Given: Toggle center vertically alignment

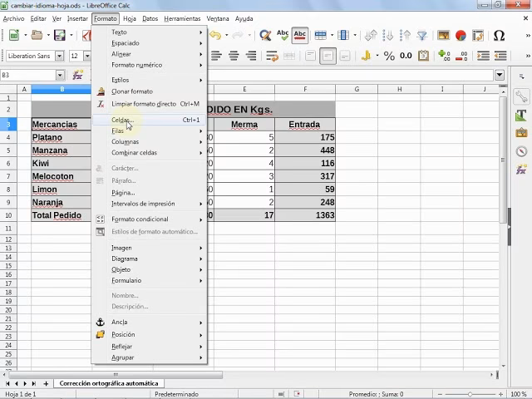Looking at the screenshot, I should click(x=328, y=56).
